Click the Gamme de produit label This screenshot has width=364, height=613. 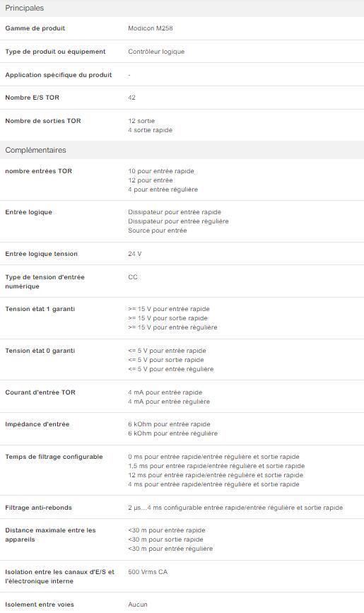tap(35, 28)
